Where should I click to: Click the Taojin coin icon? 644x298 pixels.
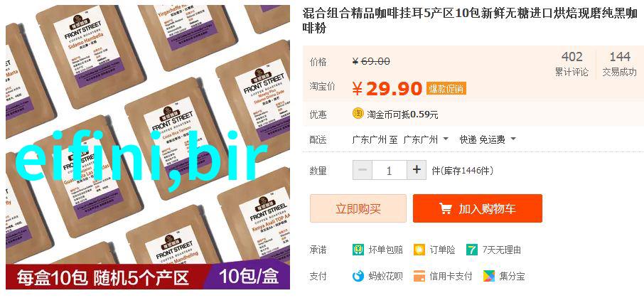pos(358,114)
